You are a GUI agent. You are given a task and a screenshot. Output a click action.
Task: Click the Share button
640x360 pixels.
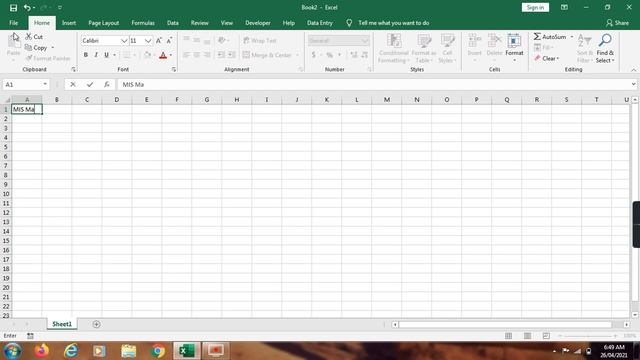click(x=618, y=23)
